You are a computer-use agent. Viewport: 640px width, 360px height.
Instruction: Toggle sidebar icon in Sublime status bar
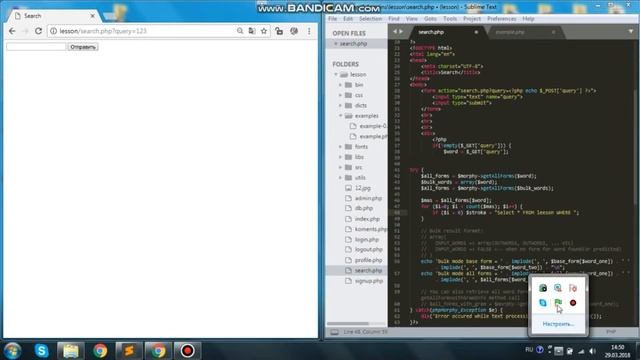[x=334, y=332]
